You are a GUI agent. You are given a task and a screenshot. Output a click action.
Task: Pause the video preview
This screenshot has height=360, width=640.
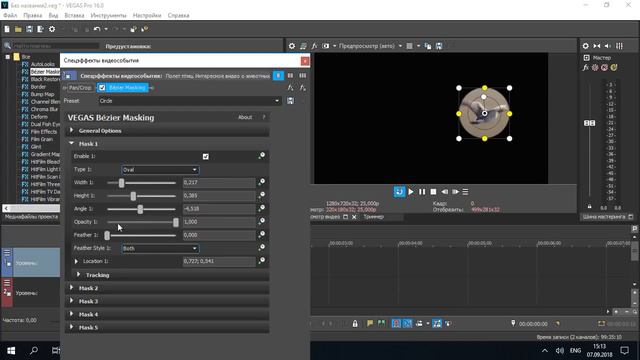click(422, 192)
